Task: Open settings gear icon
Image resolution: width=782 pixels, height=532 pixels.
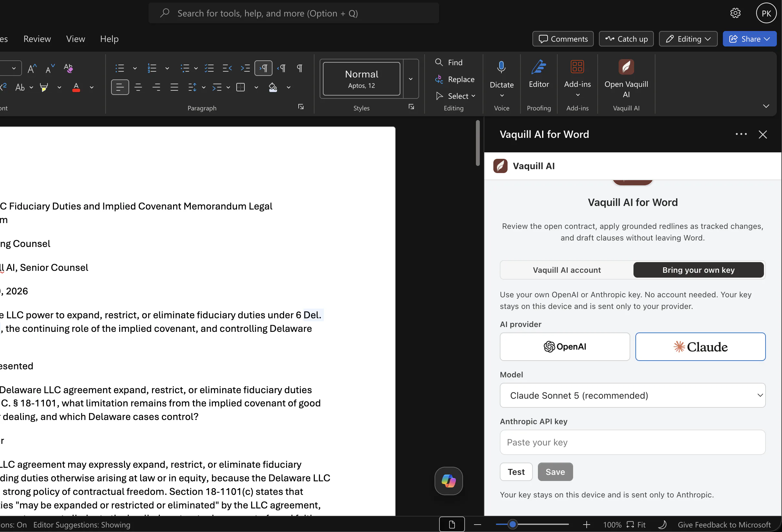Action: tap(735, 13)
